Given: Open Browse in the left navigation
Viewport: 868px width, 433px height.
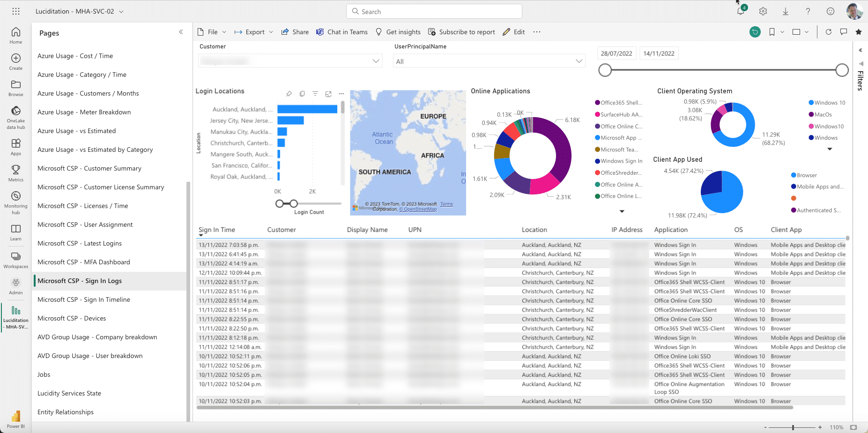Looking at the screenshot, I should pyautogui.click(x=16, y=88).
